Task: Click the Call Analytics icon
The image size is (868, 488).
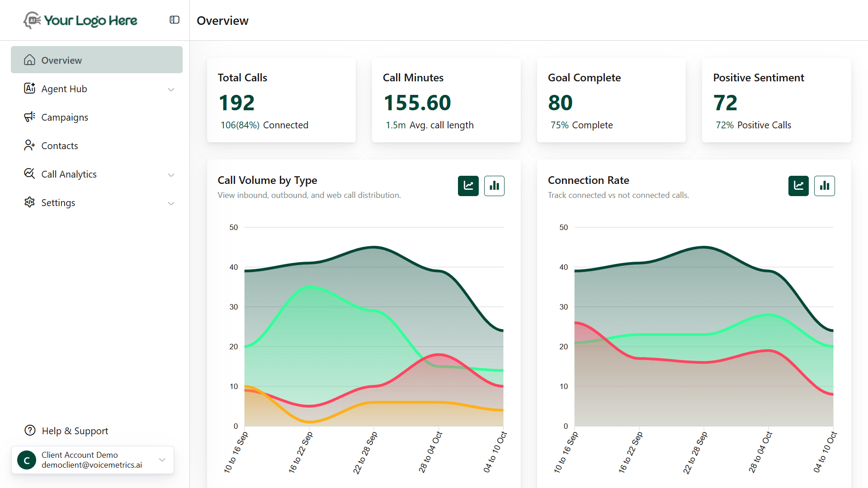Action: [29, 174]
